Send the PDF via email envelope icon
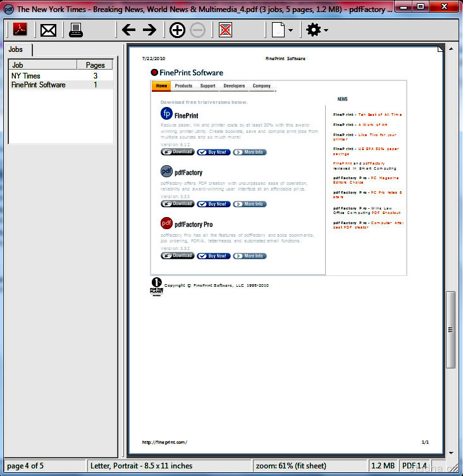 coord(48,30)
